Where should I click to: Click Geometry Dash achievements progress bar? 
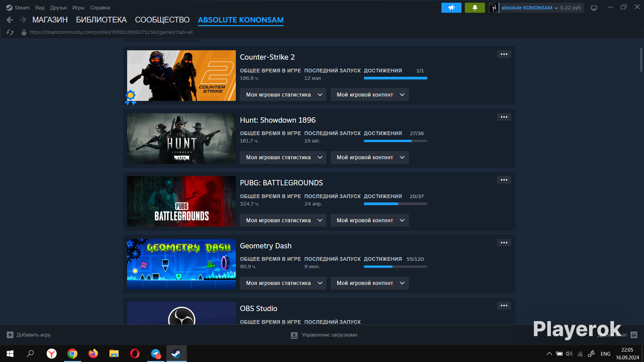[x=396, y=266]
